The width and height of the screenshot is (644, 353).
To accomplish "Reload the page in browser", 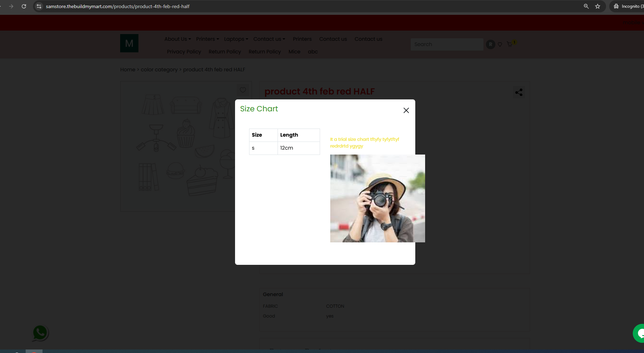I will pos(24,6).
